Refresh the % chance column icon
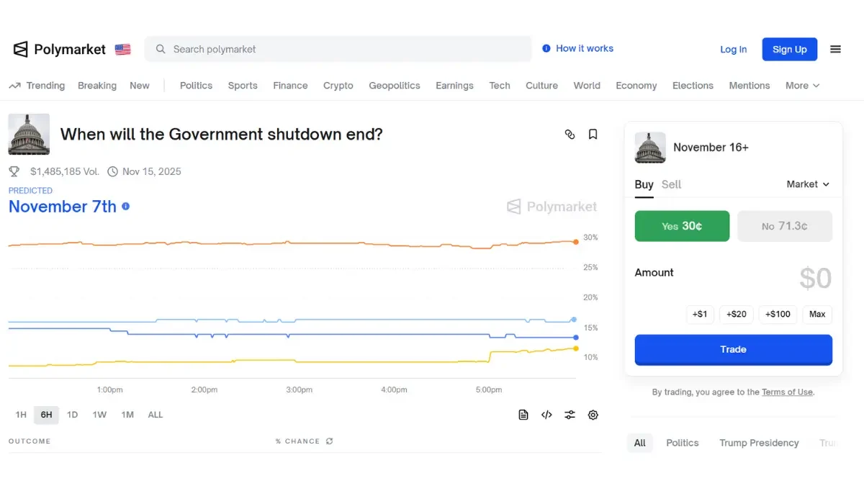 [330, 441]
